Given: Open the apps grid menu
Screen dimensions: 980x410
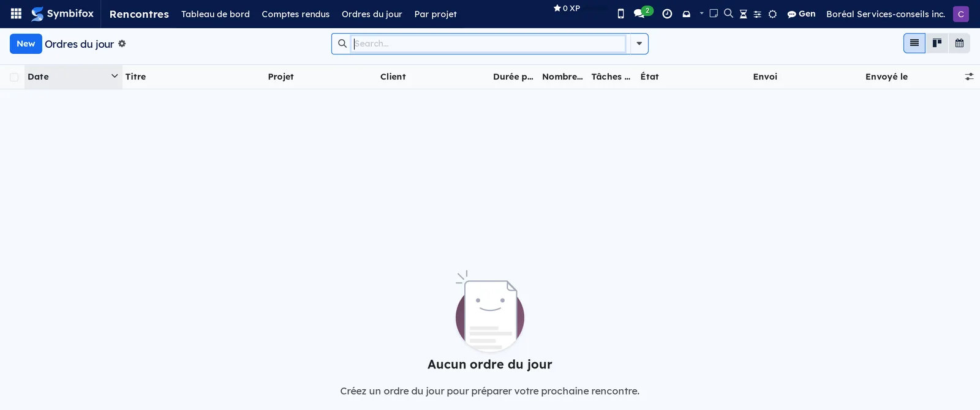Looking at the screenshot, I should (x=17, y=13).
